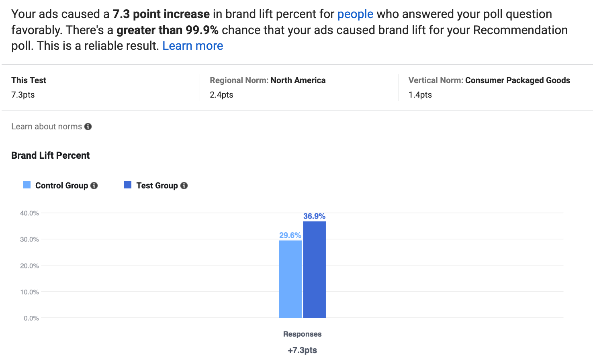Image resolution: width=593 pixels, height=364 pixels.
Task: Click the 'Responses' axis label
Action: (x=302, y=334)
